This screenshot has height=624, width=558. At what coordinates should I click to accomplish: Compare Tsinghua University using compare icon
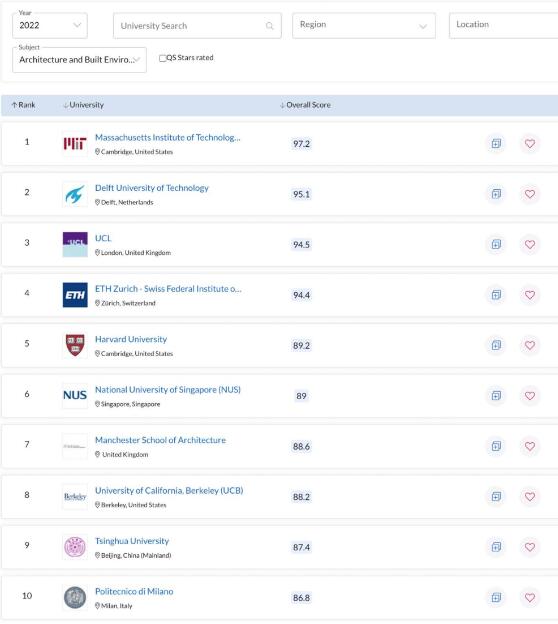(496, 547)
